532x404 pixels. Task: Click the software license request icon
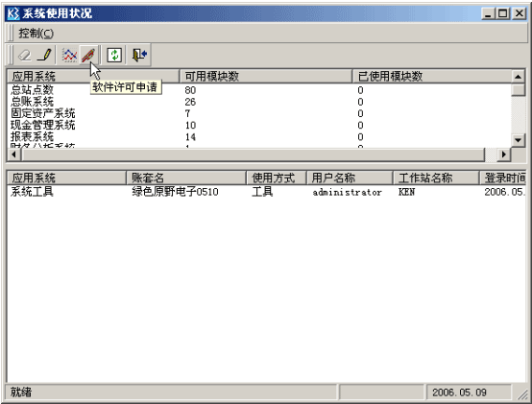tap(89, 55)
